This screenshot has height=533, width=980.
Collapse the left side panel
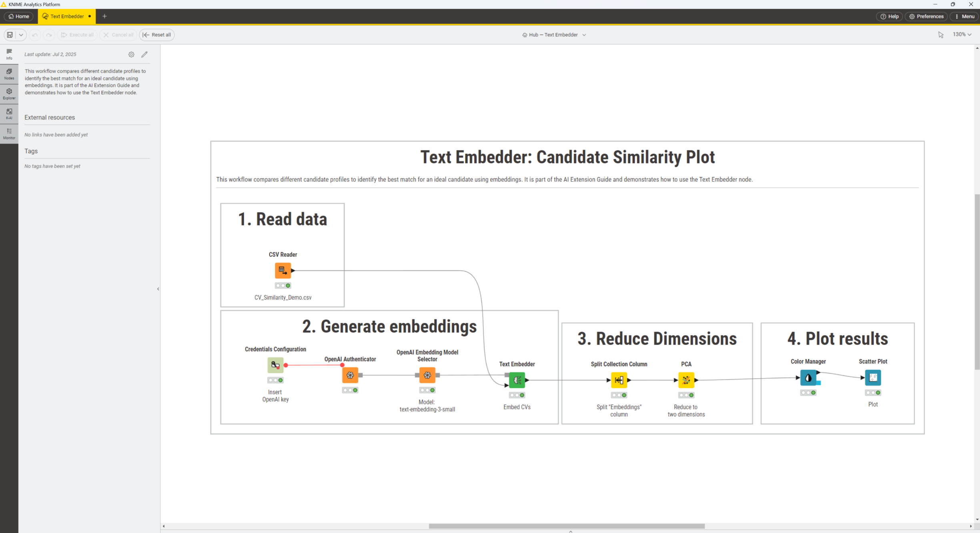(x=158, y=289)
